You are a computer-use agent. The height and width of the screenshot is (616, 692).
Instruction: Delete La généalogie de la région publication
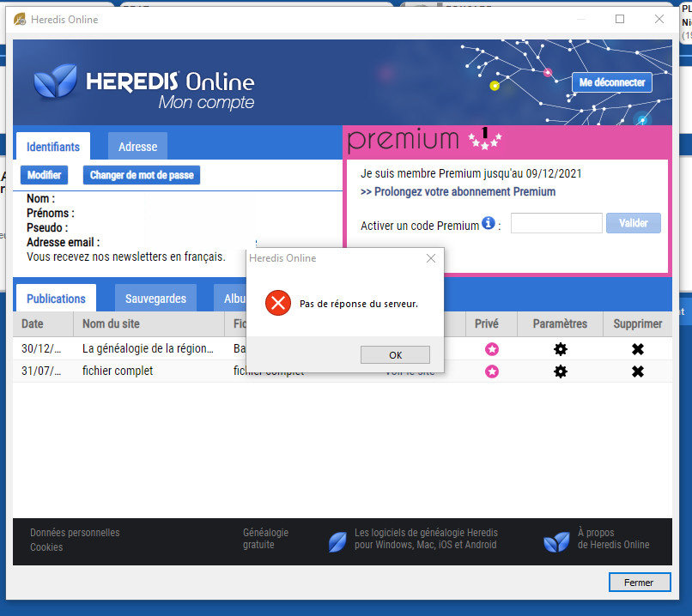[638, 349]
